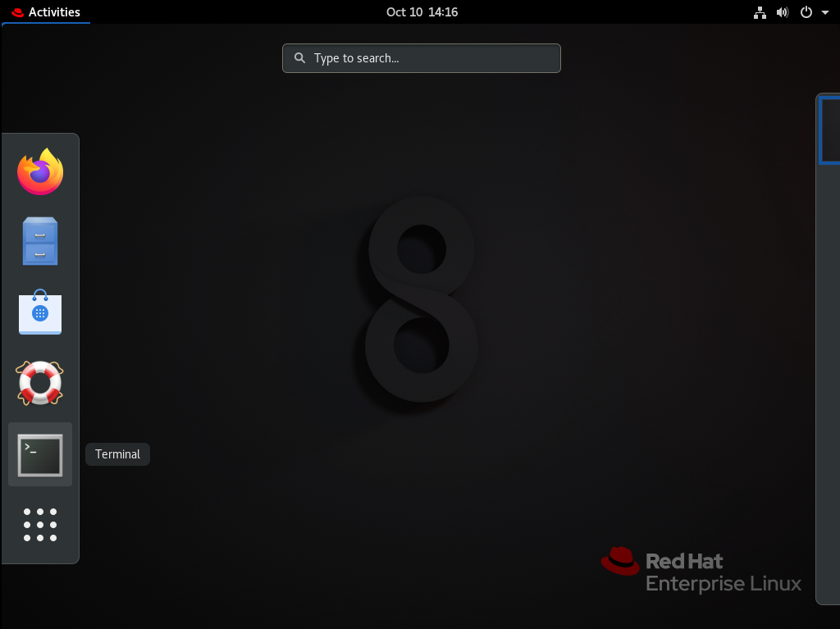Click the magnifier icon in search box
Viewport: 840px width, 629px height.
300,58
